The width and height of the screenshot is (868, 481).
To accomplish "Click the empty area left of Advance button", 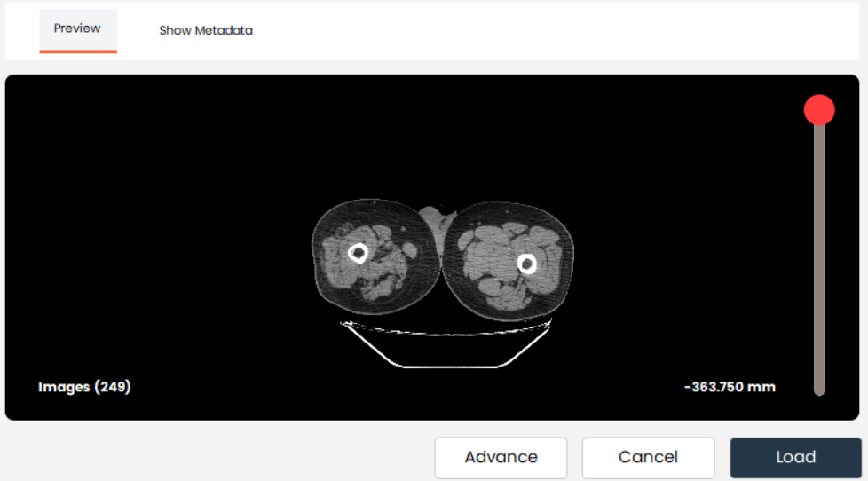I will pyautogui.click(x=222, y=457).
